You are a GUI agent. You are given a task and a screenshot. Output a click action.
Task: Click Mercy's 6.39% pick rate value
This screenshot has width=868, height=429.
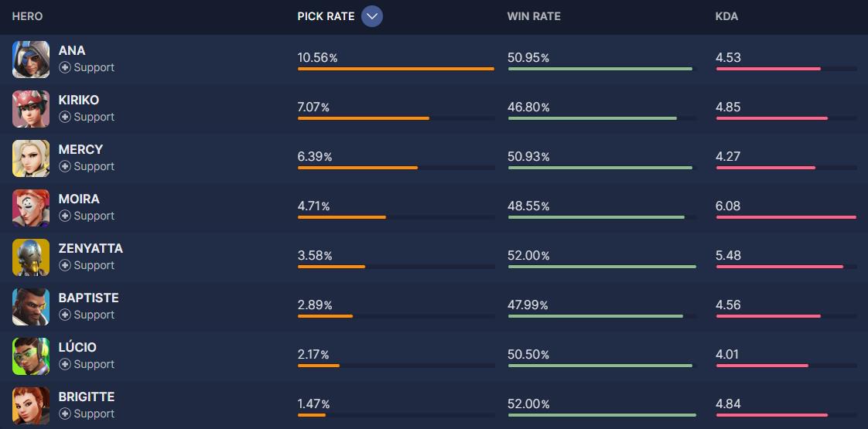point(315,157)
